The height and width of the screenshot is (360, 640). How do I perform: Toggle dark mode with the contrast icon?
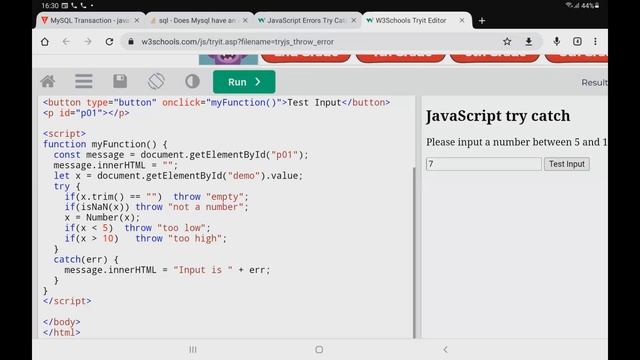click(x=192, y=81)
